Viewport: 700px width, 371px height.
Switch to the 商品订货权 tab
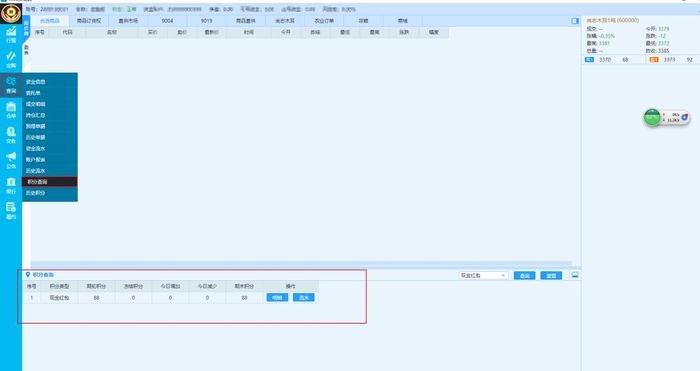pos(89,21)
